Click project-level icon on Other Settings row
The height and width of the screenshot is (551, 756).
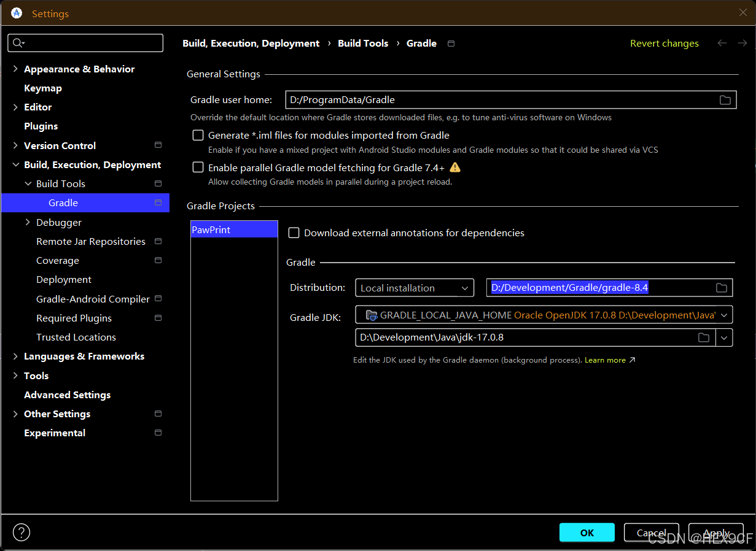(158, 414)
